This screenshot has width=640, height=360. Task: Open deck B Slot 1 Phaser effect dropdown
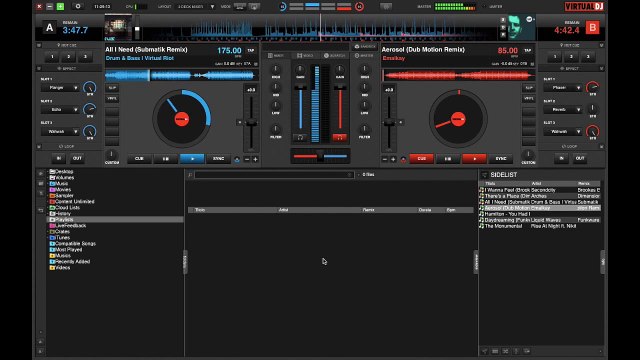pyautogui.click(x=563, y=88)
